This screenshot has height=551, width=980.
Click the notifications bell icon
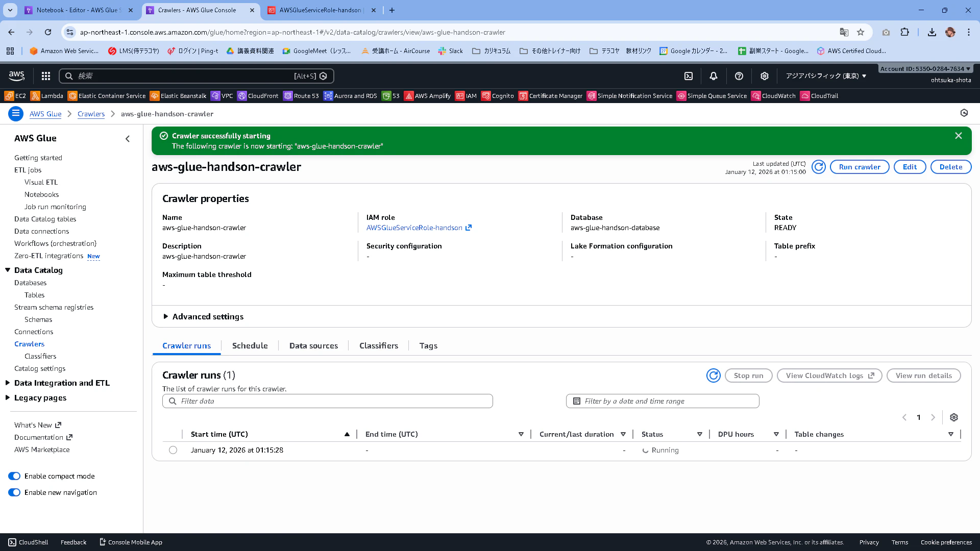click(714, 76)
